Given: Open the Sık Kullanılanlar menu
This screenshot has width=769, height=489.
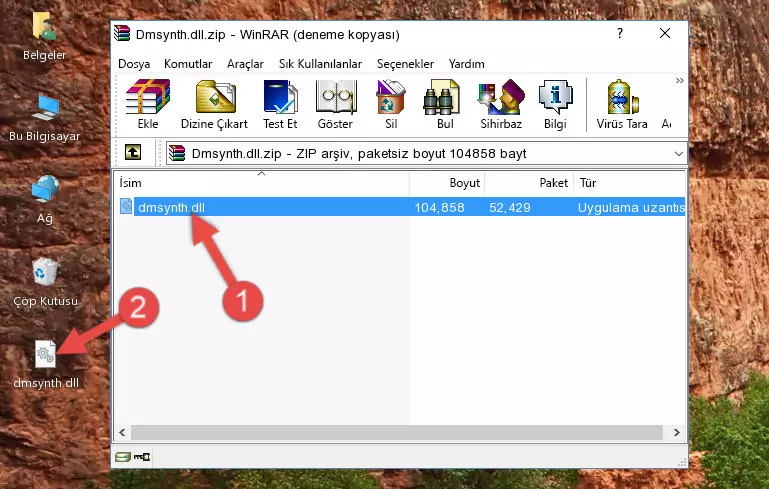Looking at the screenshot, I should click(320, 64).
